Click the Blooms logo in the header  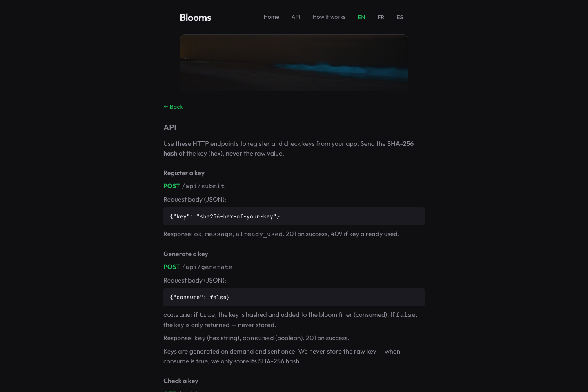[x=195, y=18]
